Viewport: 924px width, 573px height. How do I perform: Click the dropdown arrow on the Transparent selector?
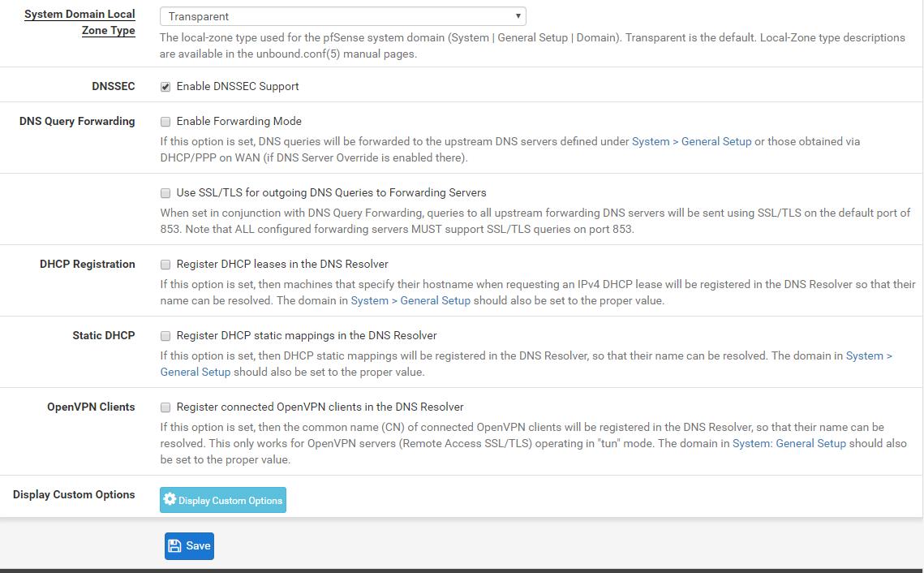[518, 16]
